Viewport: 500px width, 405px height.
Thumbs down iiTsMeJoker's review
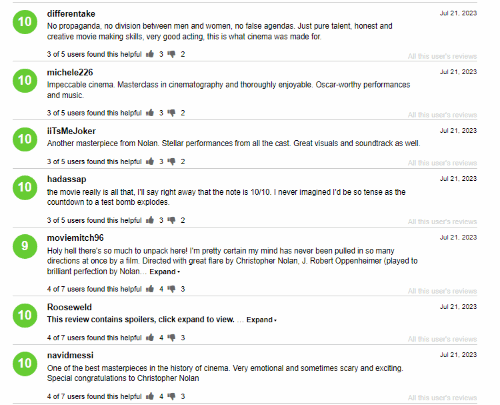tap(171, 161)
